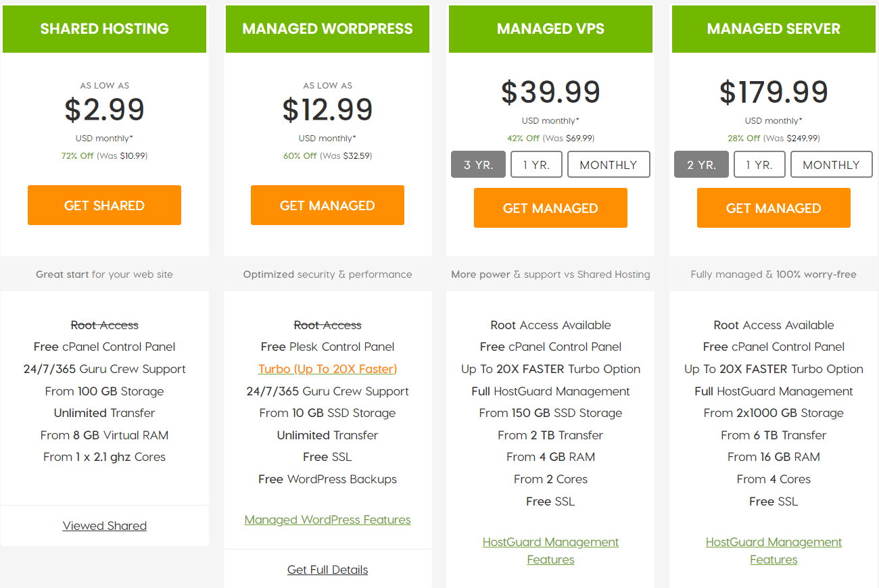Image resolution: width=879 pixels, height=588 pixels.
Task: Click the MANAGED WORDPRESS header
Action: click(327, 29)
